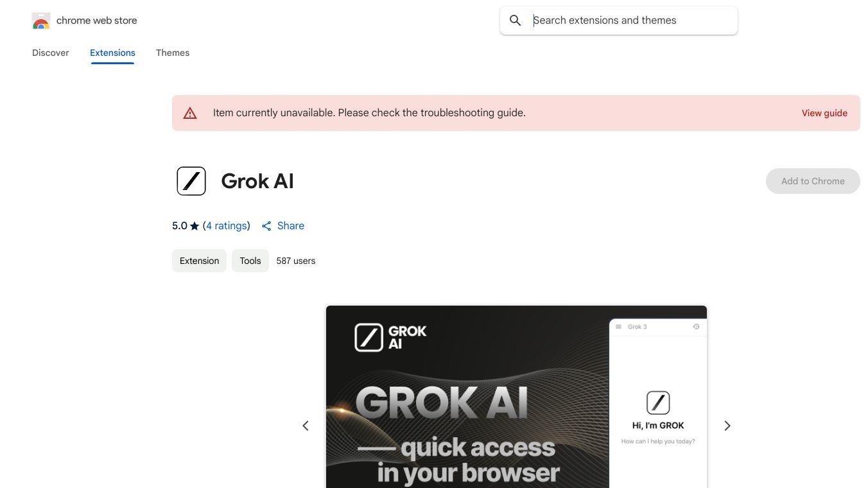Viewport: 868px width, 488px height.
Task: Click the rating star icon
Action: (195, 226)
